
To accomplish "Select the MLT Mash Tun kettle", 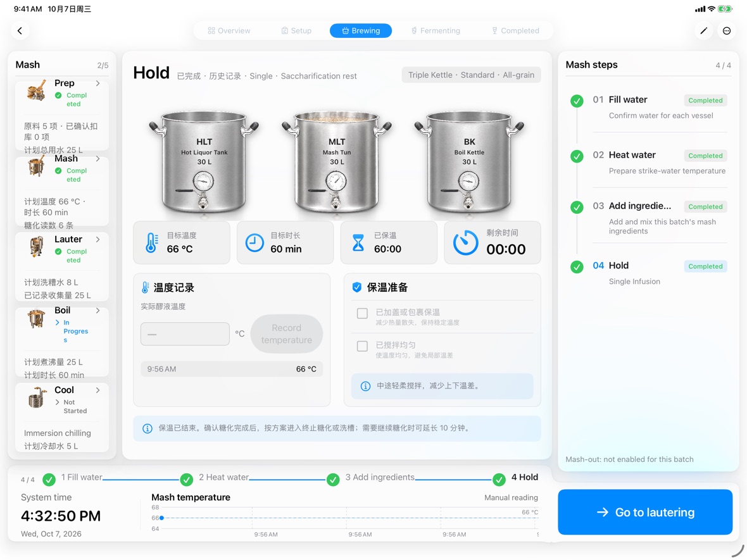I will point(336,162).
